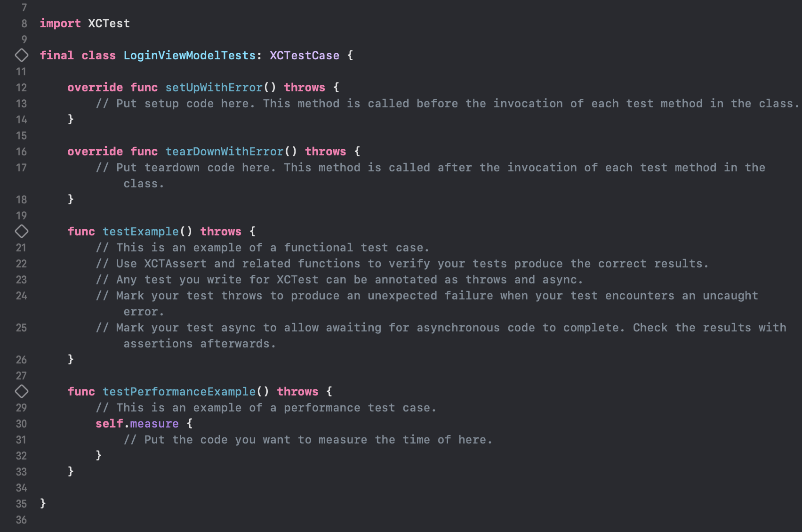Viewport: 802px width, 532px height.
Task: Place cursor on setUpWithError function name
Action: (214, 88)
